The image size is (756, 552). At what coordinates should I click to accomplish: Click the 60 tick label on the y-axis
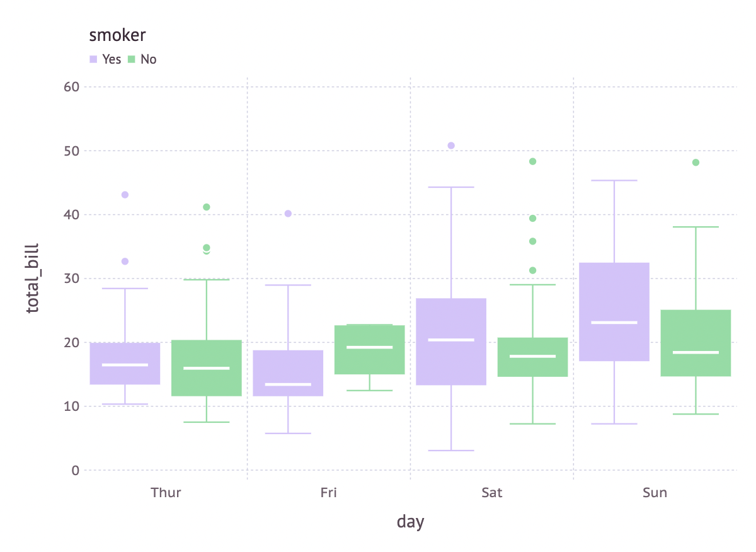pyautogui.click(x=71, y=86)
